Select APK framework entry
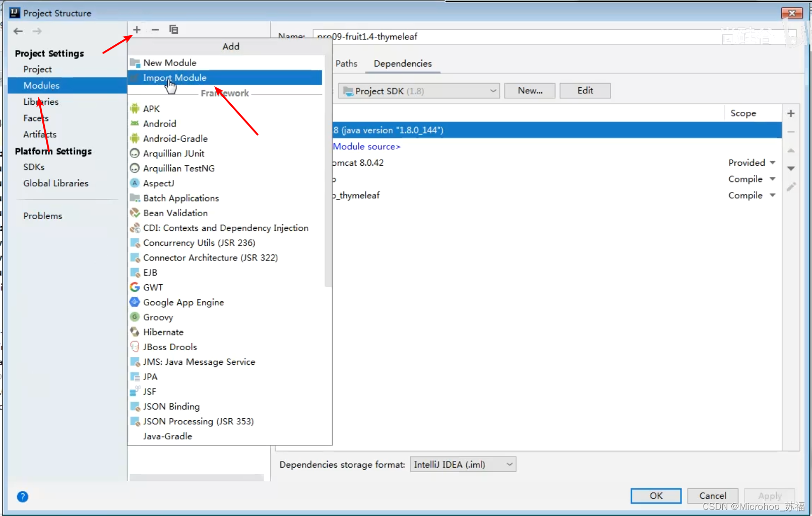The width and height of the screenshot is (812, 516). pos(225,109)
